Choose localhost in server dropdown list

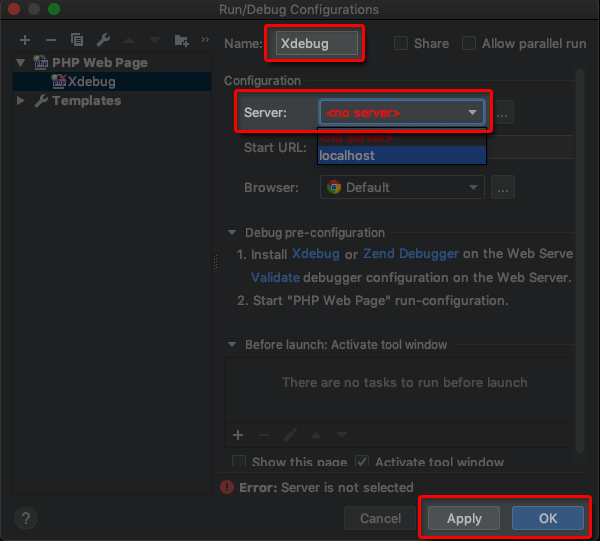[402, 155]
